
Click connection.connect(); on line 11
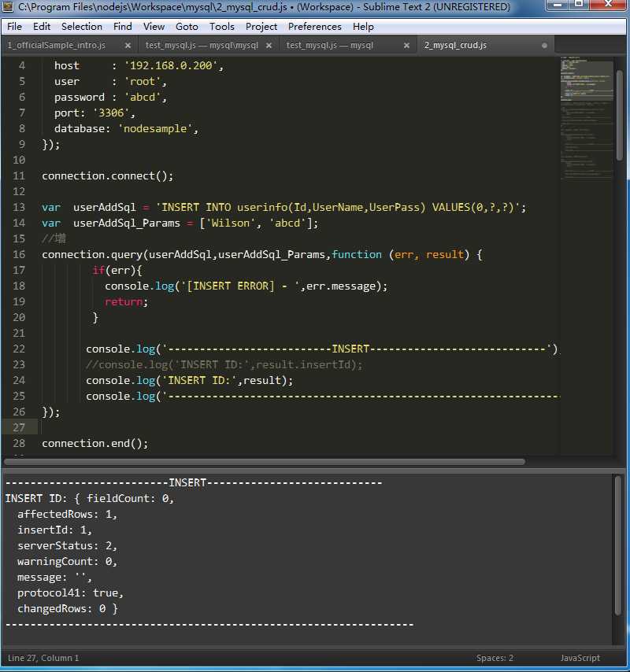108,176
